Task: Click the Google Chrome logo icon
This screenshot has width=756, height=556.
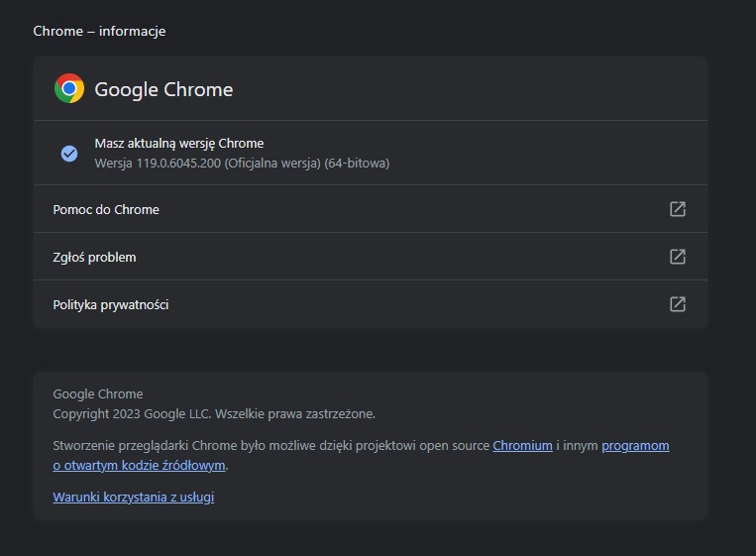Action: tap(69, 89)
